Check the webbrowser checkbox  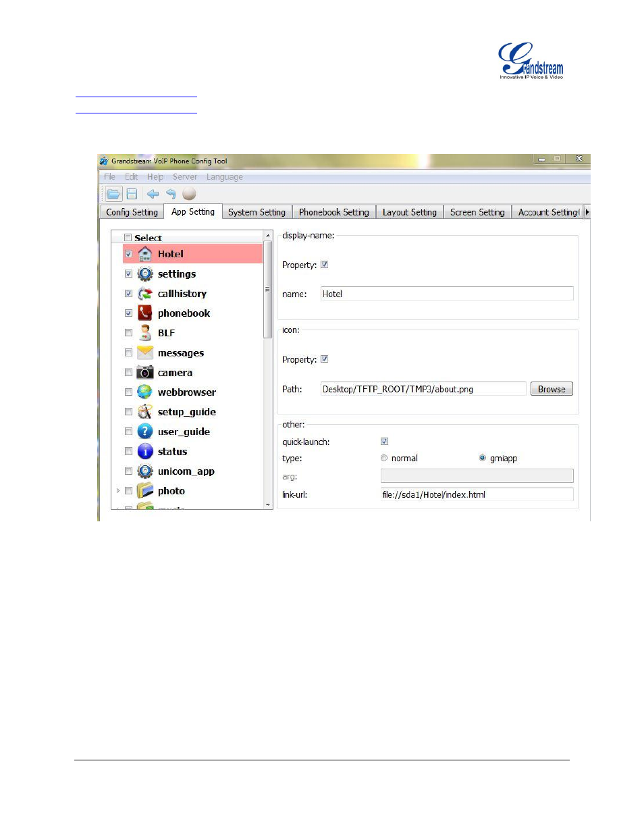click(128, 392)
